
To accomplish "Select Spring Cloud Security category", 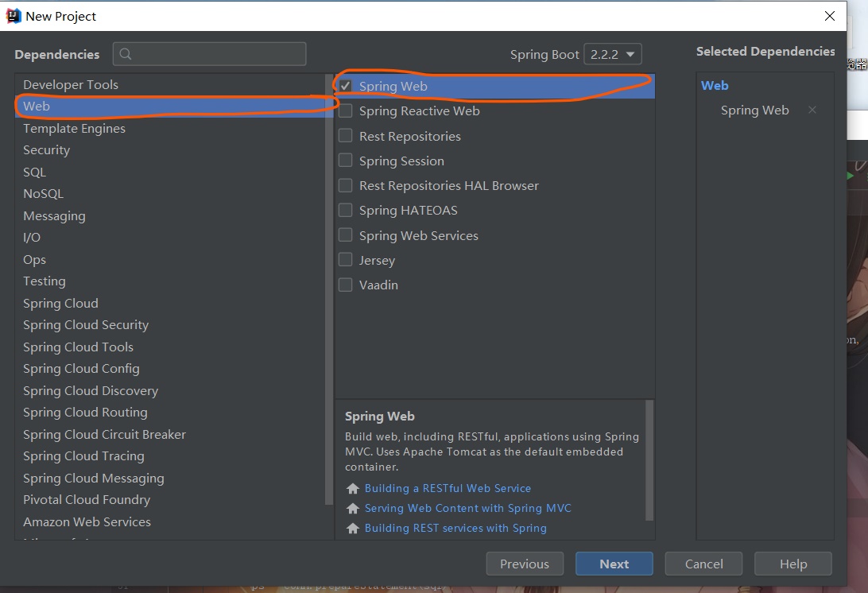I will pyautogui.click(x=170, y=325).
